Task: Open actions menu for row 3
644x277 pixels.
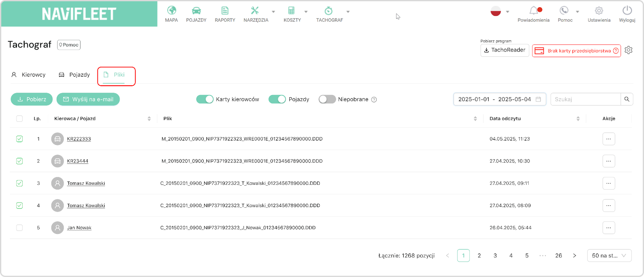Action: click(609, 183)
